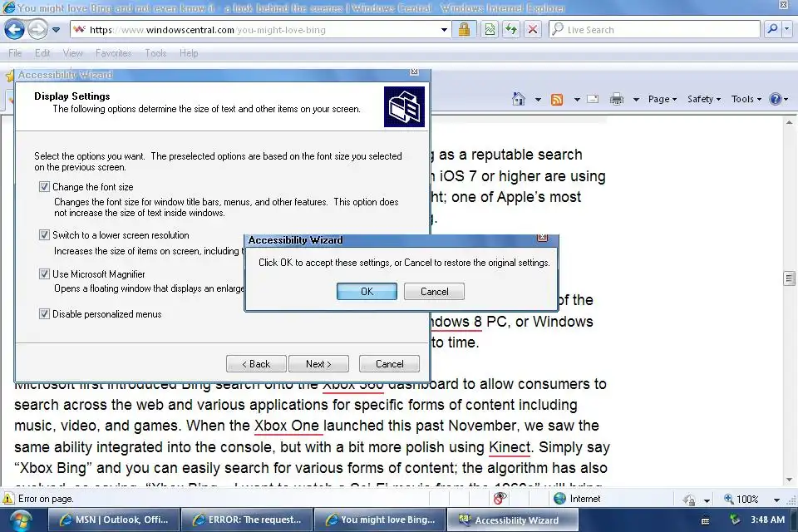Click the Xbox One link
The width and height of the screenshot is (798, 532).
[287, 426]
